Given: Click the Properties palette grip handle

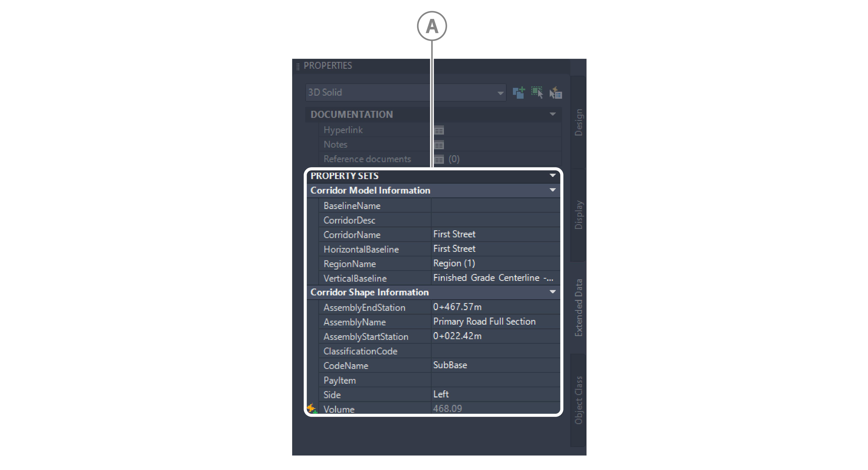Looking at the screenshot, I should 298,66.
